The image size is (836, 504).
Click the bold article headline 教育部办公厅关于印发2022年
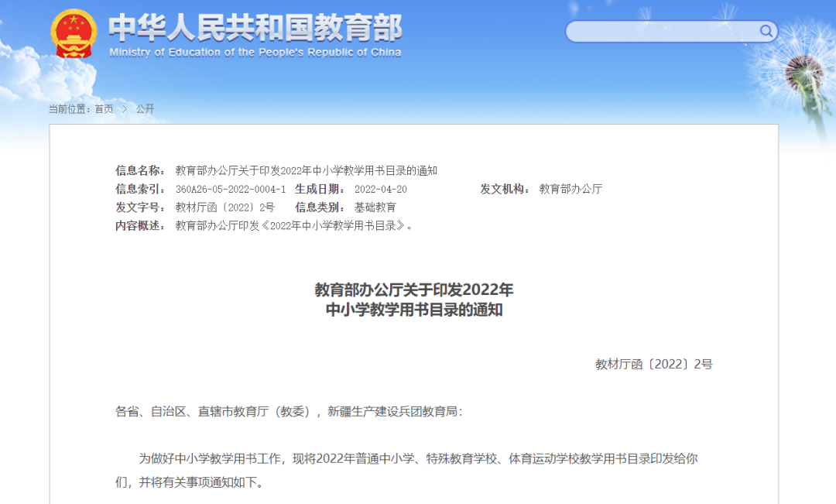pos(413,290)
